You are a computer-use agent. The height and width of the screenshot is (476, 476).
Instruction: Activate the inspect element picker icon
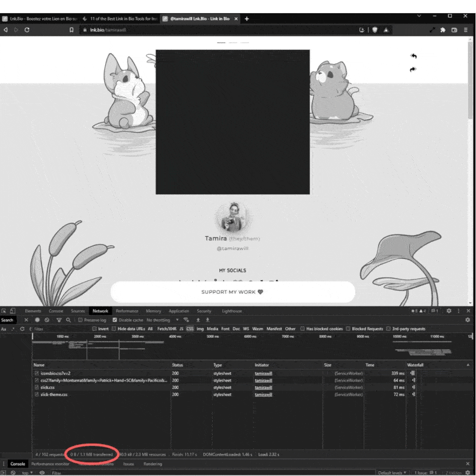coord(4,311)
